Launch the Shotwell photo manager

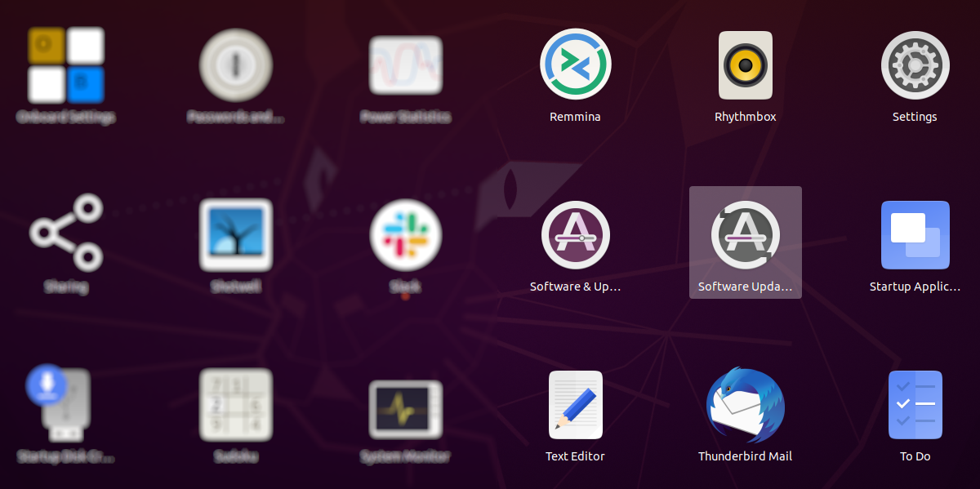click(x=235, y=234)
